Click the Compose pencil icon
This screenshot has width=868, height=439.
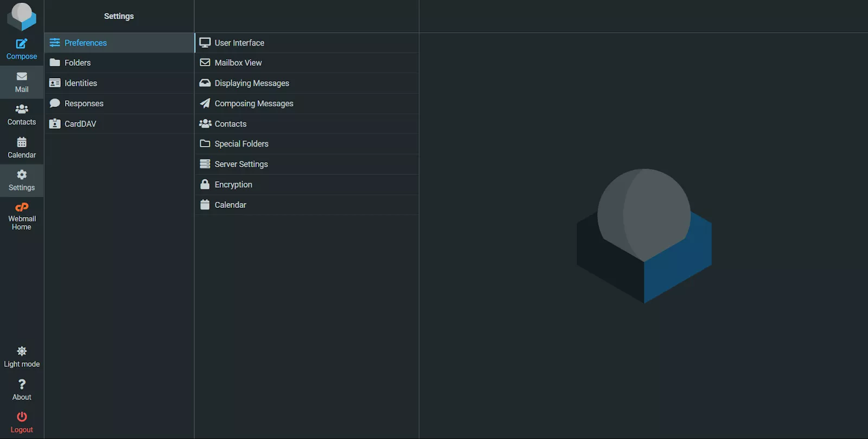point(22,44)
